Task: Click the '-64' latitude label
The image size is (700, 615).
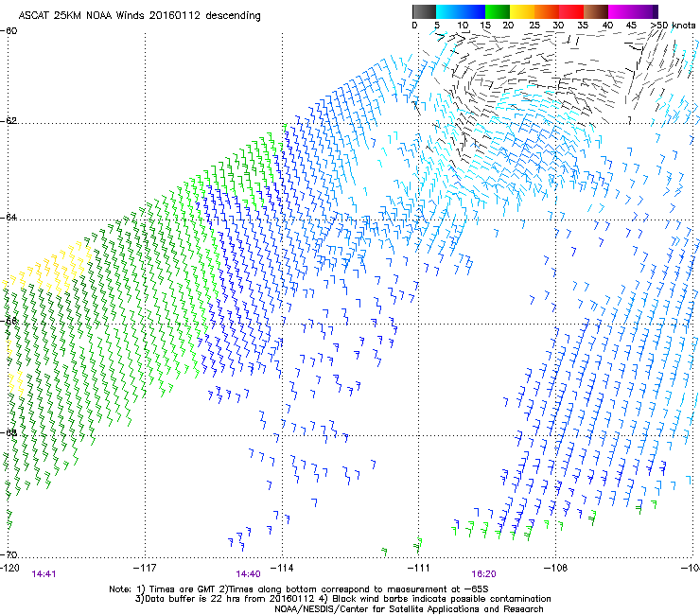Action: [x=9, y=218]
